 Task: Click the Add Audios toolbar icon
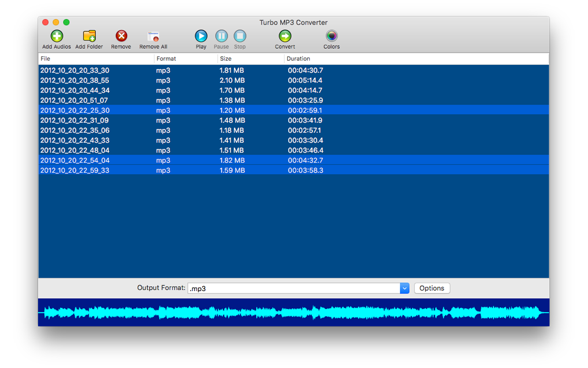click(57, 36)
